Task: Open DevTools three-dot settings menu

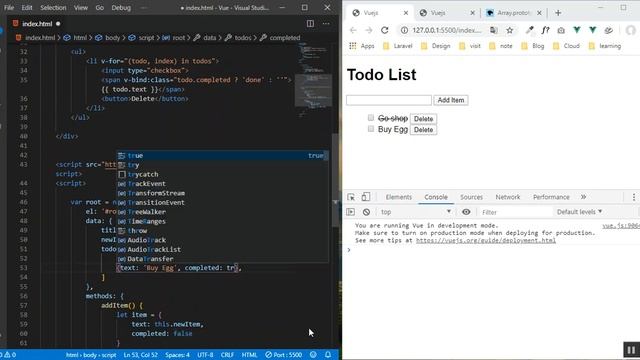Action: coord(633,197)
